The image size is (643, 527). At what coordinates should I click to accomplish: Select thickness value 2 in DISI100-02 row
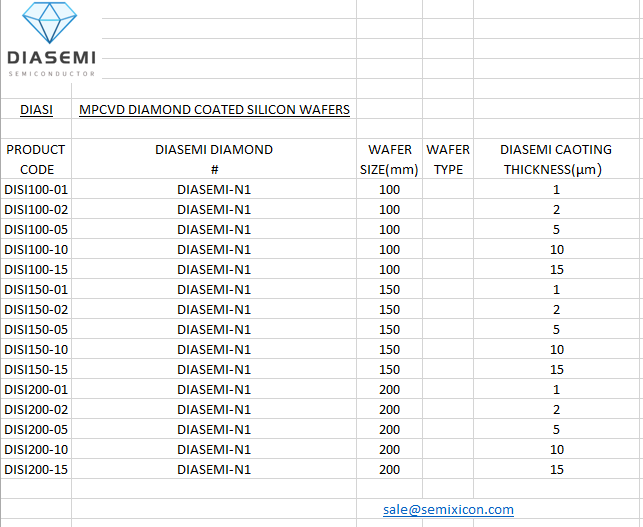(x=556, y=210)
